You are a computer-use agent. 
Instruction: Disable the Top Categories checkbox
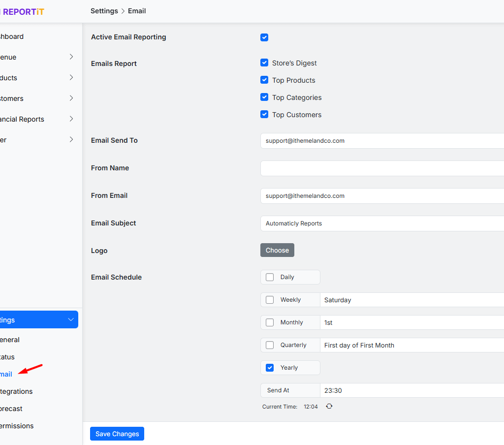(264, 97)
